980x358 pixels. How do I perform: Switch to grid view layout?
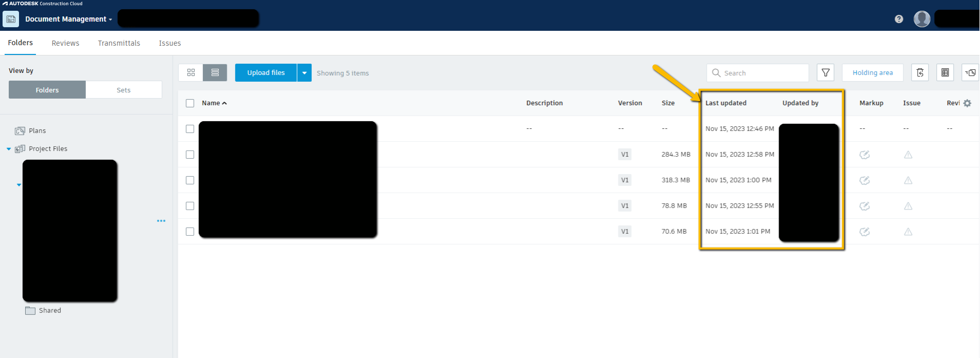point(191,73)
